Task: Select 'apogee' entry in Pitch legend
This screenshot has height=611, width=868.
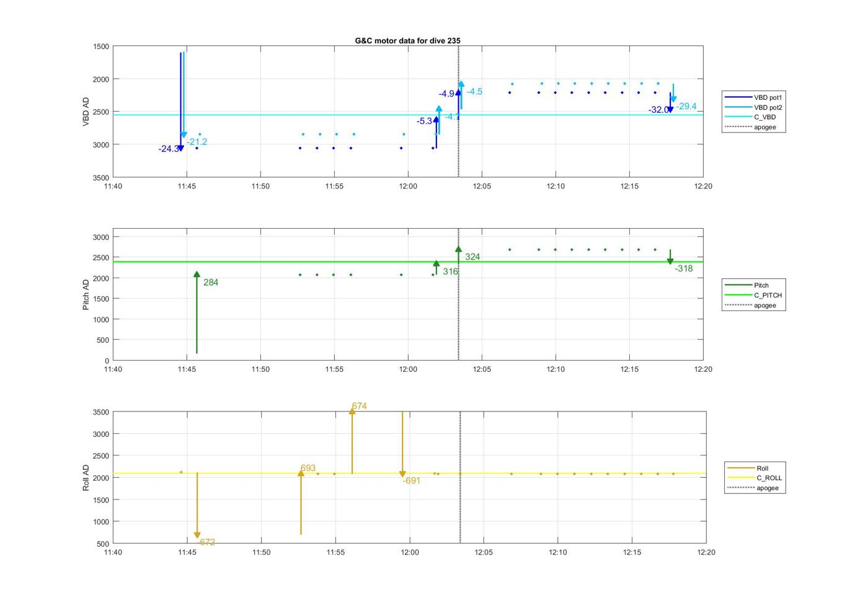Action: coord(754,305)
